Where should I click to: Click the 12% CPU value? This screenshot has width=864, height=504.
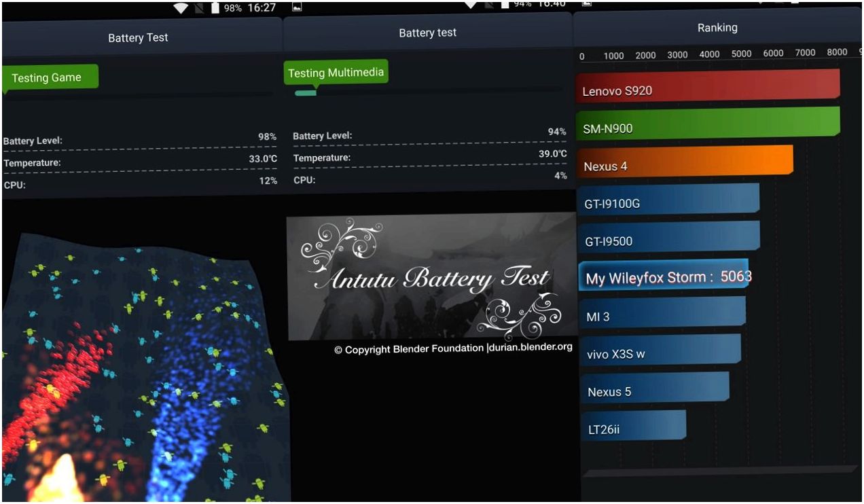268,181
